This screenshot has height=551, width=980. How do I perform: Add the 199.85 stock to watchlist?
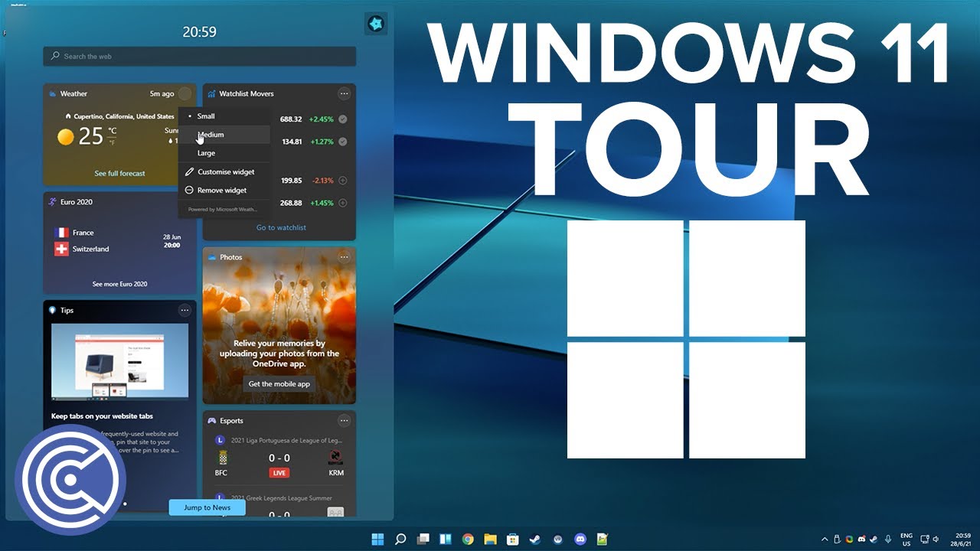342,181
